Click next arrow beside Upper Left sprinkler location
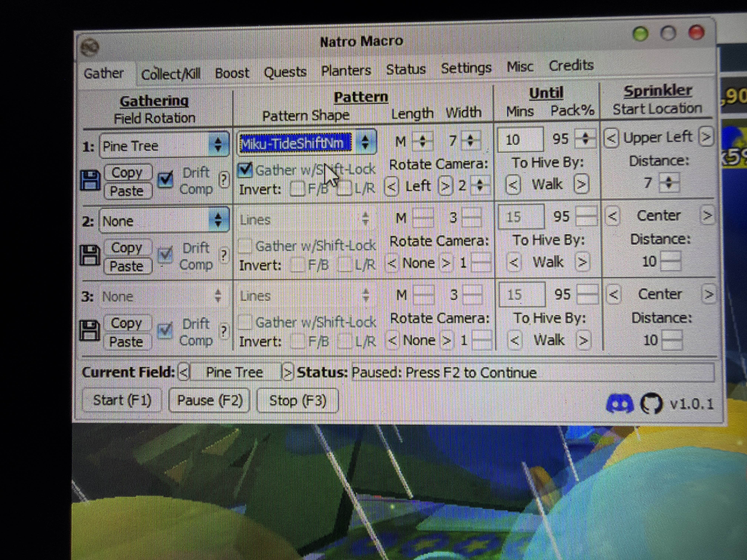The height and width of the screenshot is (560, 747). 706,137
